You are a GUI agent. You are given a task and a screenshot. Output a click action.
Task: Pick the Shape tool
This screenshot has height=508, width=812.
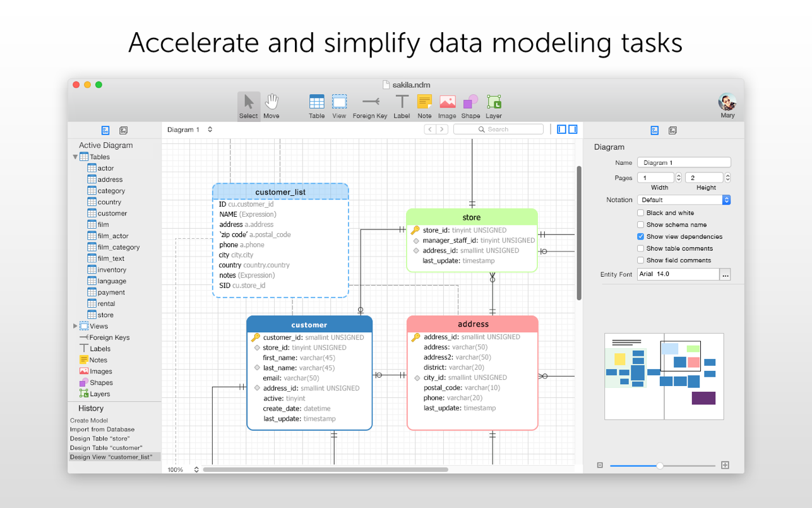470,106
